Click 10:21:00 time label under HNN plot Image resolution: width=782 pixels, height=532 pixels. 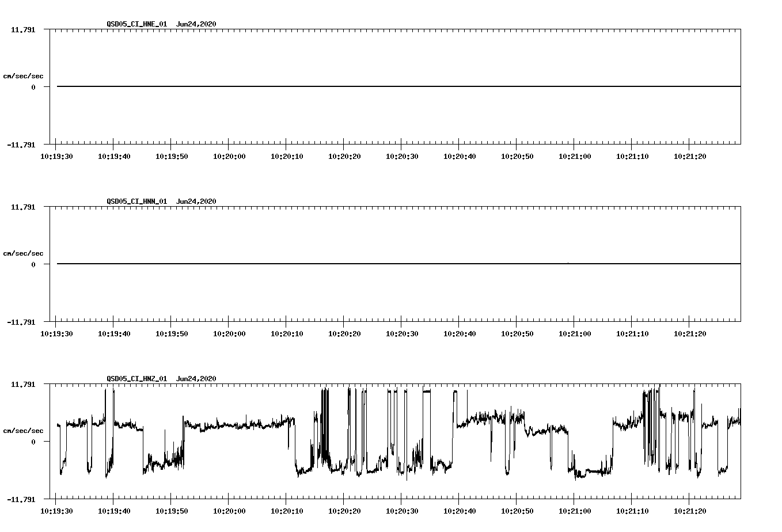[575, 333]
